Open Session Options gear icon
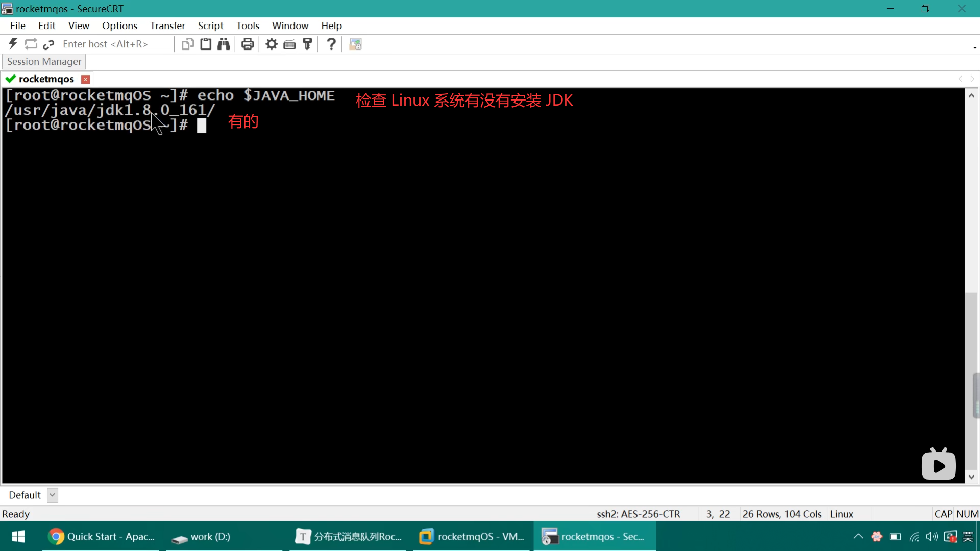980x551 pixels. coord(272,44)
